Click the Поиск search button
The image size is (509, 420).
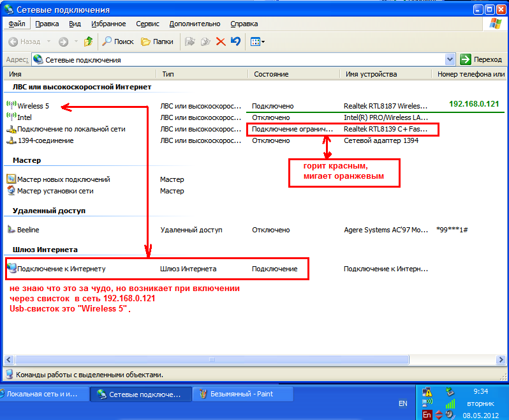coord(117,41)
